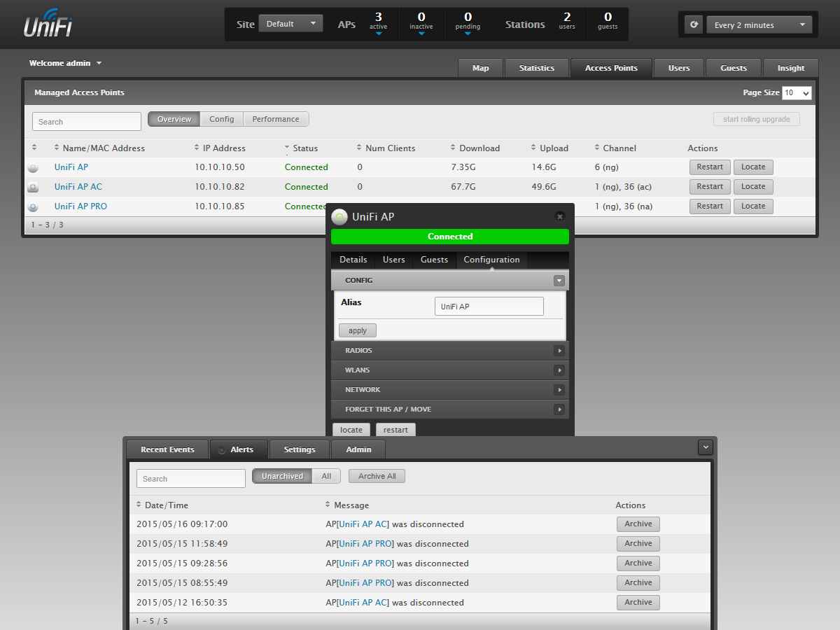The image size is (840, 630).
Task: Open the Page Size dropdown
Action: (797, 92)
